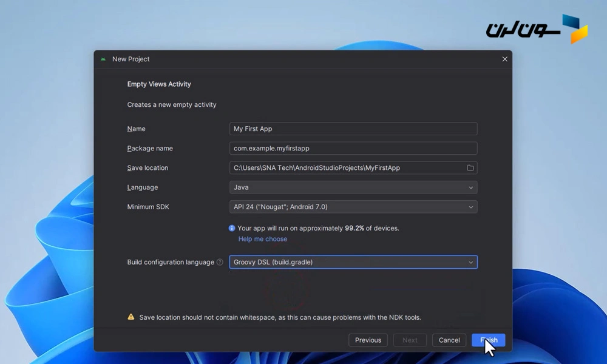Open Build configuration language dropdown showing Groovy DSL

353,262
